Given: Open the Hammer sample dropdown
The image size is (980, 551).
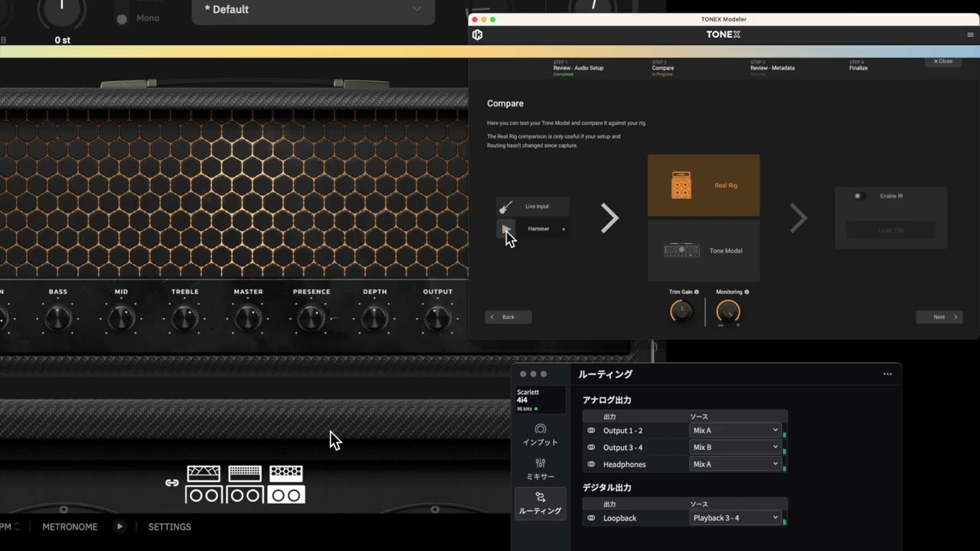Looking at the screenshot, I should (563, 230).
